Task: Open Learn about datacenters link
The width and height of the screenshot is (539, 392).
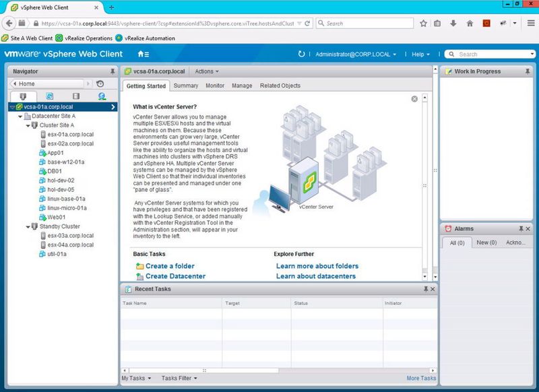Action: pos(316,276)
